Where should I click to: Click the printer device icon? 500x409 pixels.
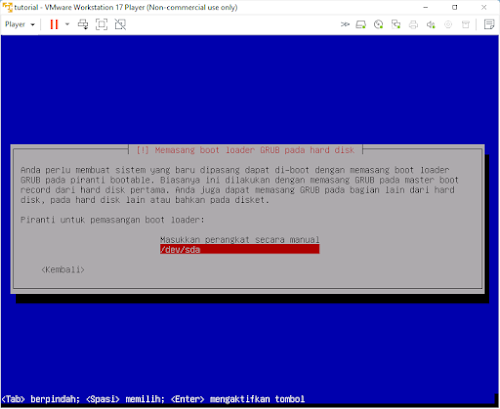coord(413,24)
